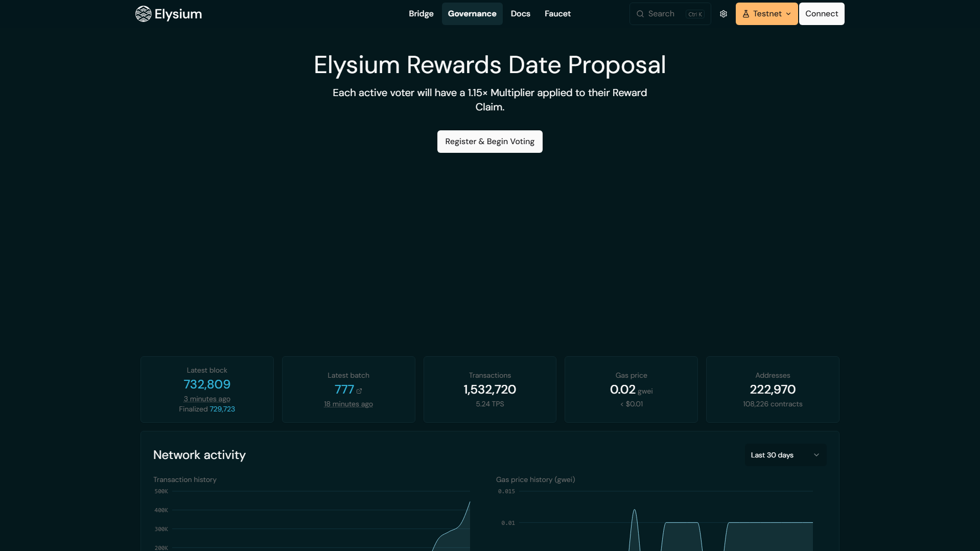Click the 5.24 TPS text
The width and height of the screenshot is (980, 551).
(489, 404)
